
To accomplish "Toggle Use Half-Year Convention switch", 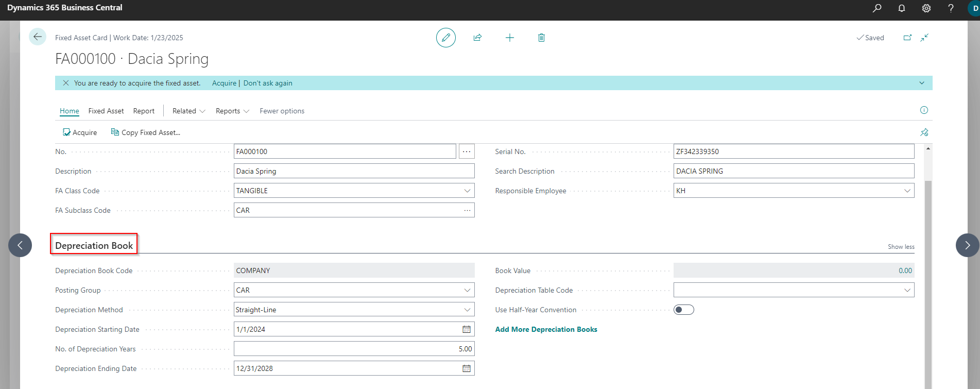I will tap(684, 310).
